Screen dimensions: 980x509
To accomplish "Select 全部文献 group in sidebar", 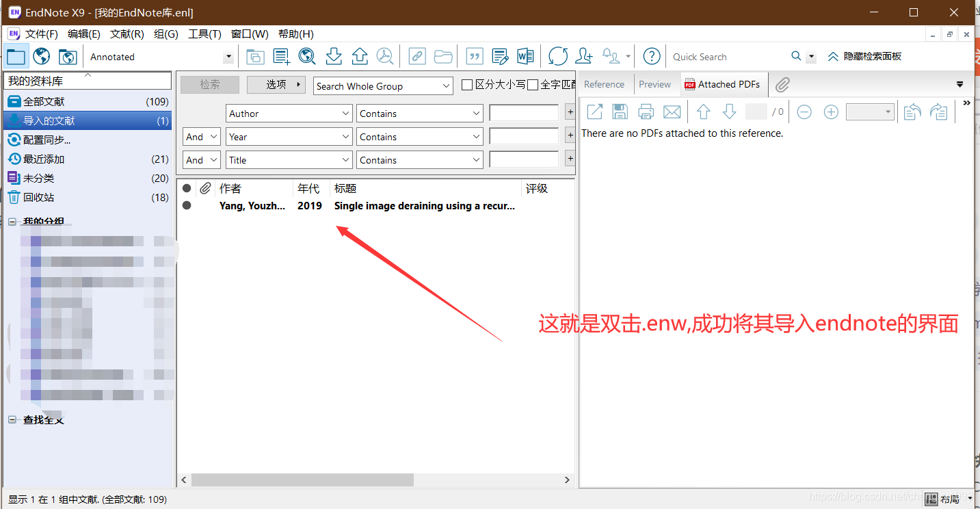I will click(88, 101).
